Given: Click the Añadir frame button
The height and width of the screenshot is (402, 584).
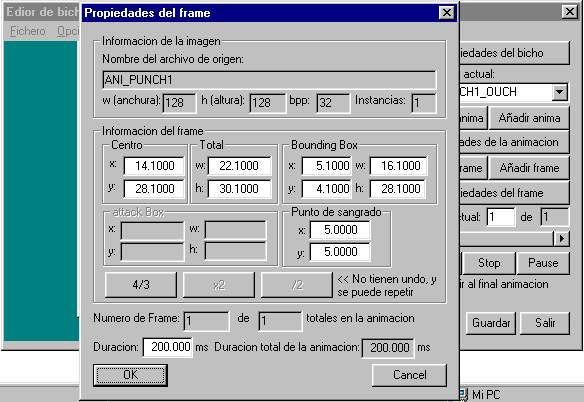Looking at the screenshot, I should point(529,168).
